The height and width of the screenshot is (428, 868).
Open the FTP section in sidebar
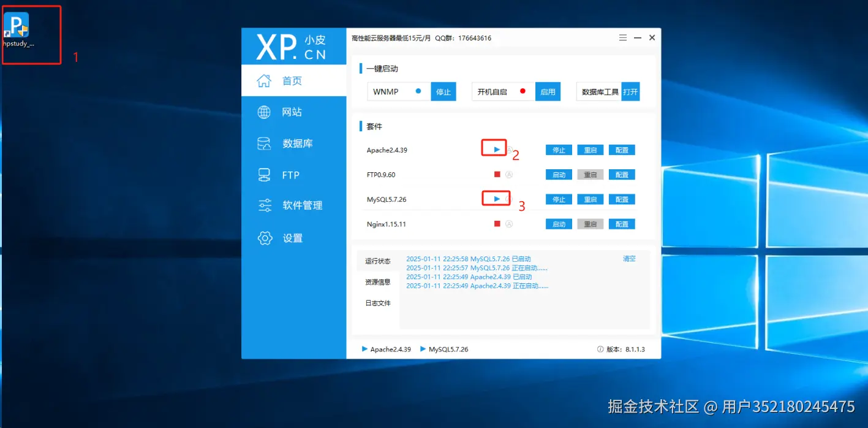[293, 175]
